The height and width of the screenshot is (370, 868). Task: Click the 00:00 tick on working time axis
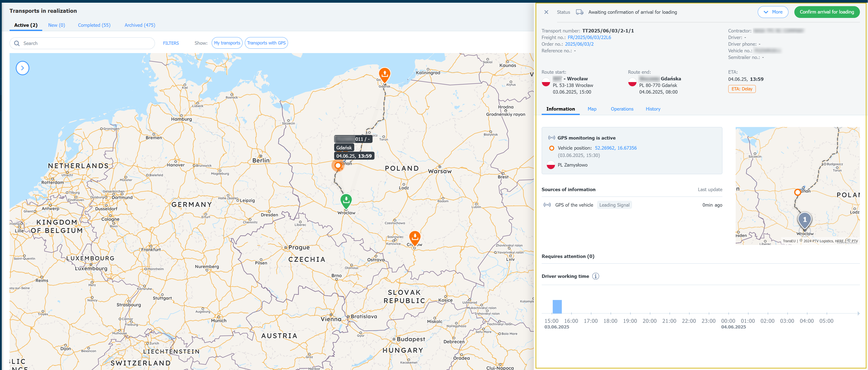coord(728,321)
